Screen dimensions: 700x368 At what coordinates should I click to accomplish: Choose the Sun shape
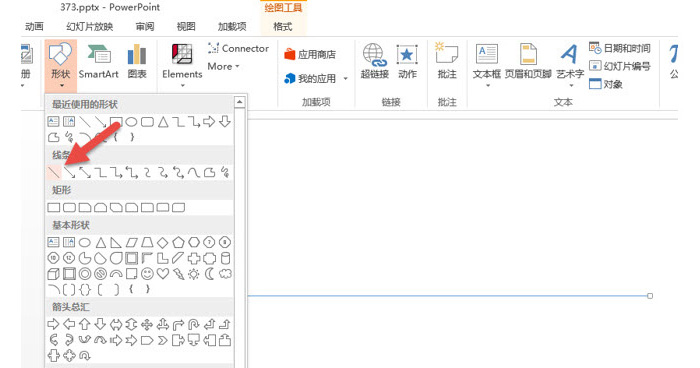[x=194, y=274]
